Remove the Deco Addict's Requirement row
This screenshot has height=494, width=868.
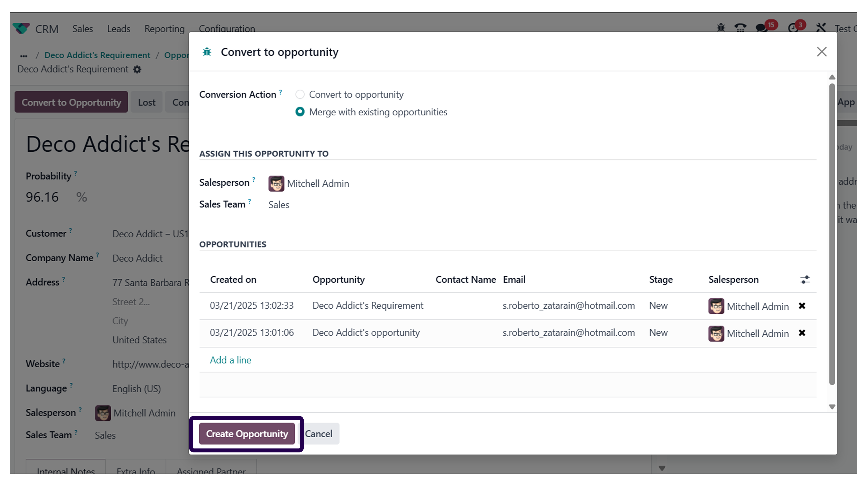[802, 306]
